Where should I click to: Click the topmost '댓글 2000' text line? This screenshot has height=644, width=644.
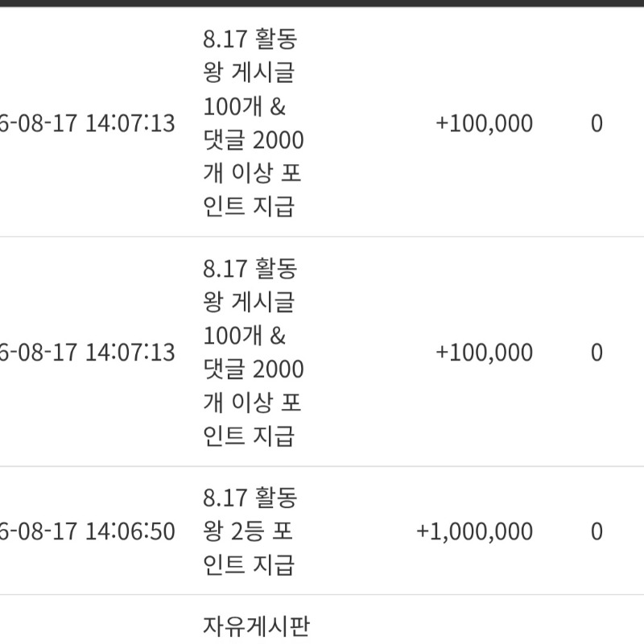[254, 139]
